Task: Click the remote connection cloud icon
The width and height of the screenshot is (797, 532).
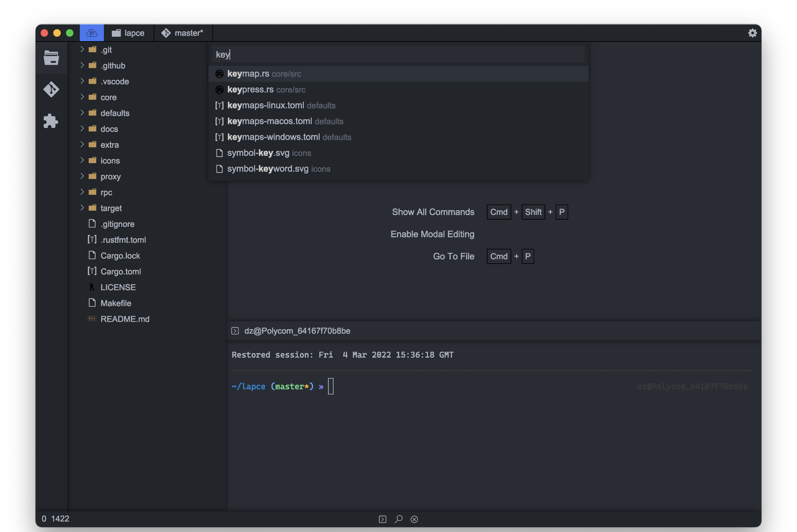Action: (x=92, y=33)
